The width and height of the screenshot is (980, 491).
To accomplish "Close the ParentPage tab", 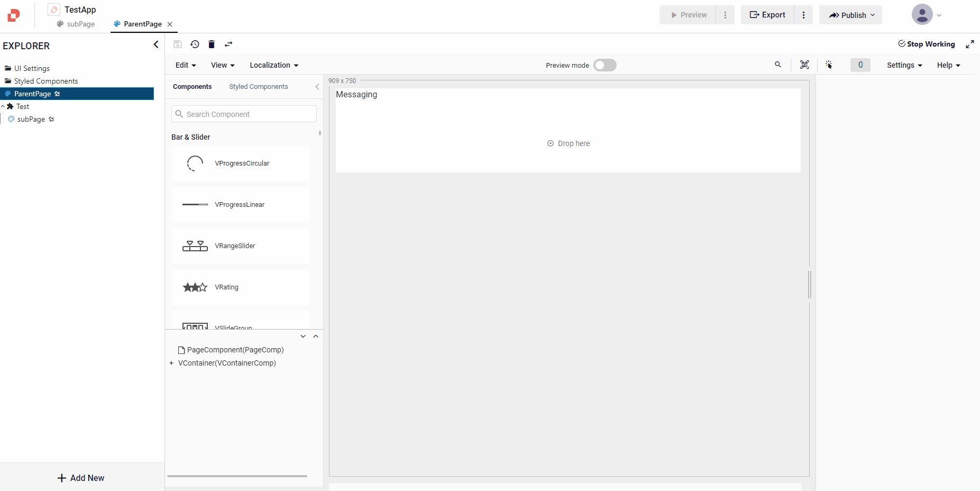I will click(170, 24).
